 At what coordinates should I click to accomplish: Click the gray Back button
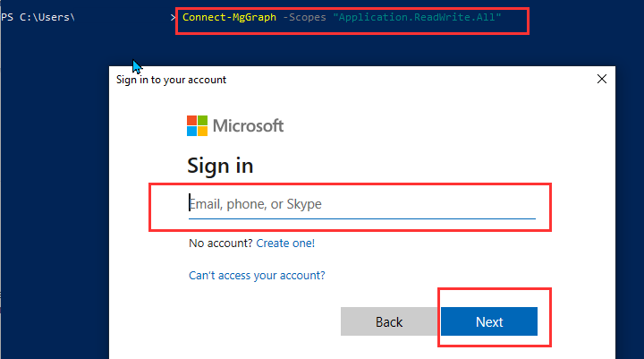point(389,321)
